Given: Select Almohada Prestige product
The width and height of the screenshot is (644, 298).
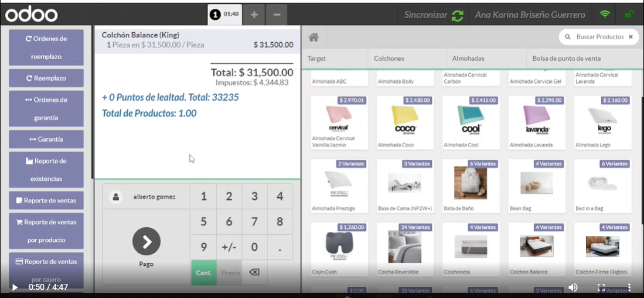Looking at the screenshot, I should click(339, 186).
